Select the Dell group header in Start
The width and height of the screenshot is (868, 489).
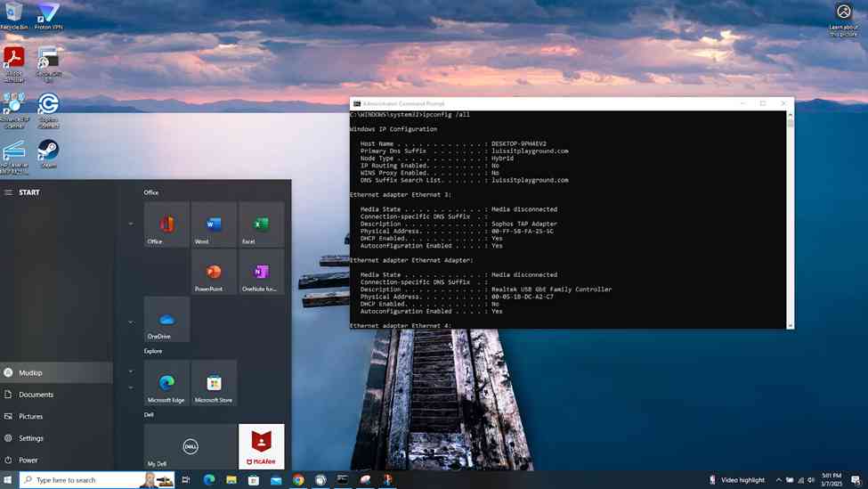click(x=149, y=414)
